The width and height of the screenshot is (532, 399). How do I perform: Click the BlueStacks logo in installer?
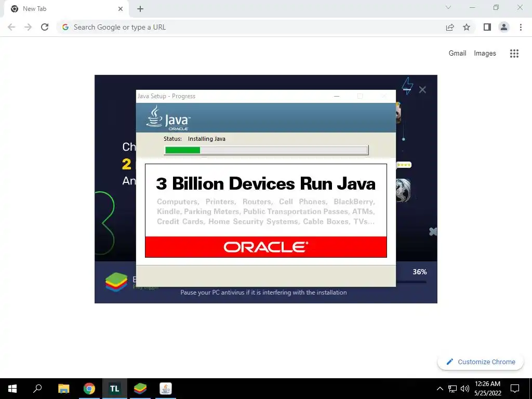pyautogui.click(x=116, y=282)
